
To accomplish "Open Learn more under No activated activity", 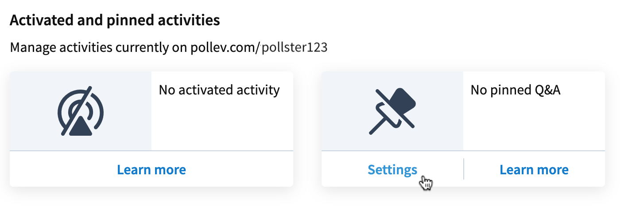I will 151,169.
